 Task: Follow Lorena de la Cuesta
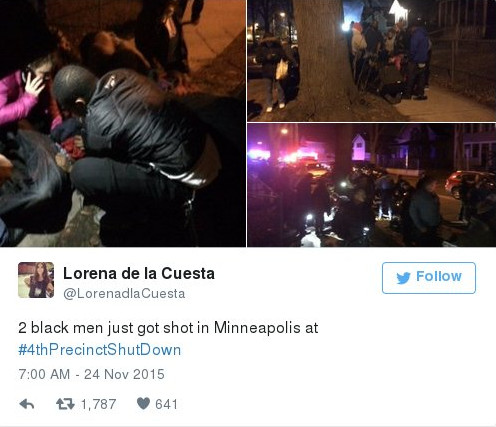pos(429,278)
